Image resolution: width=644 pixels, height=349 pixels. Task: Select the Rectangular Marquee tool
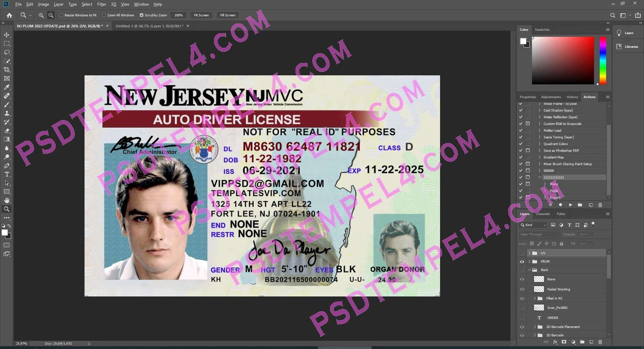pyautogui.click(x=7, y=43)
